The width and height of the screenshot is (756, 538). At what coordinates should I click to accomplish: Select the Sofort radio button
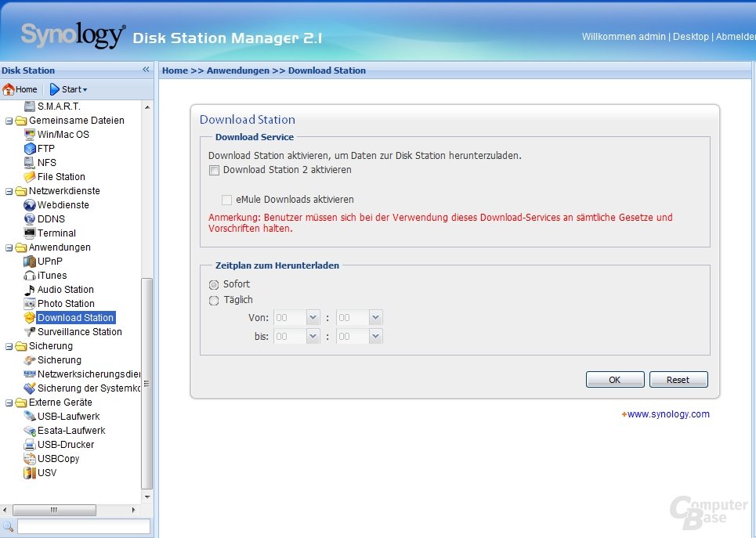pyautogui.click(x=214, y=284)
